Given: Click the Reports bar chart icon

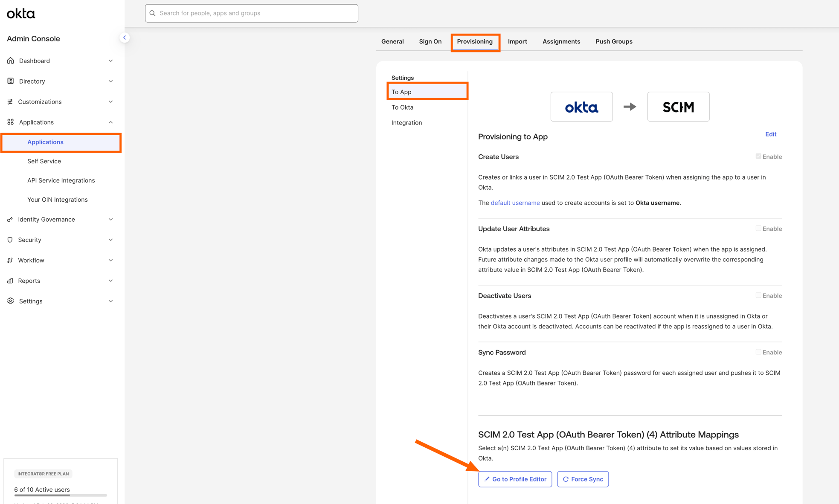Looking at the screenshot, I should tap(10, 281).
